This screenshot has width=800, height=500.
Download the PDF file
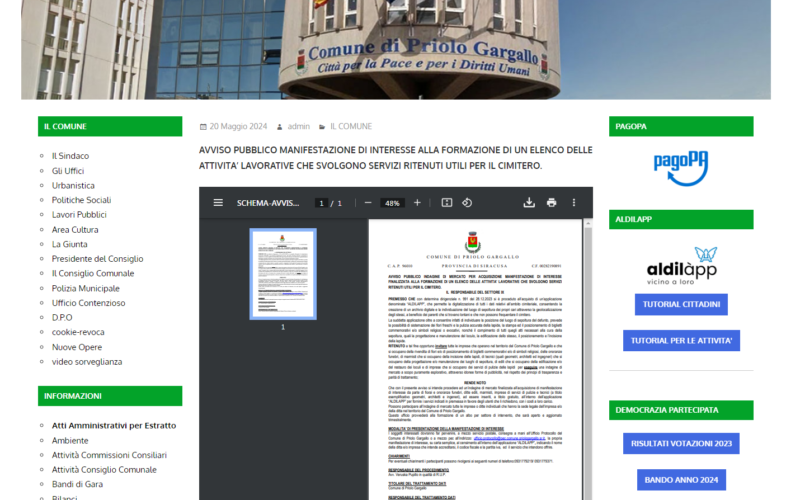[x=529, y=203]
